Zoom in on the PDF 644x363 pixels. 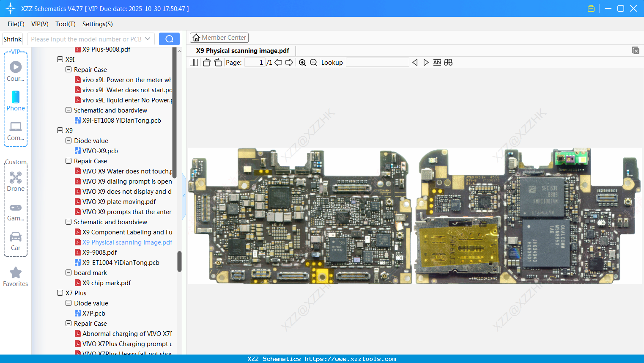[302, 63]
